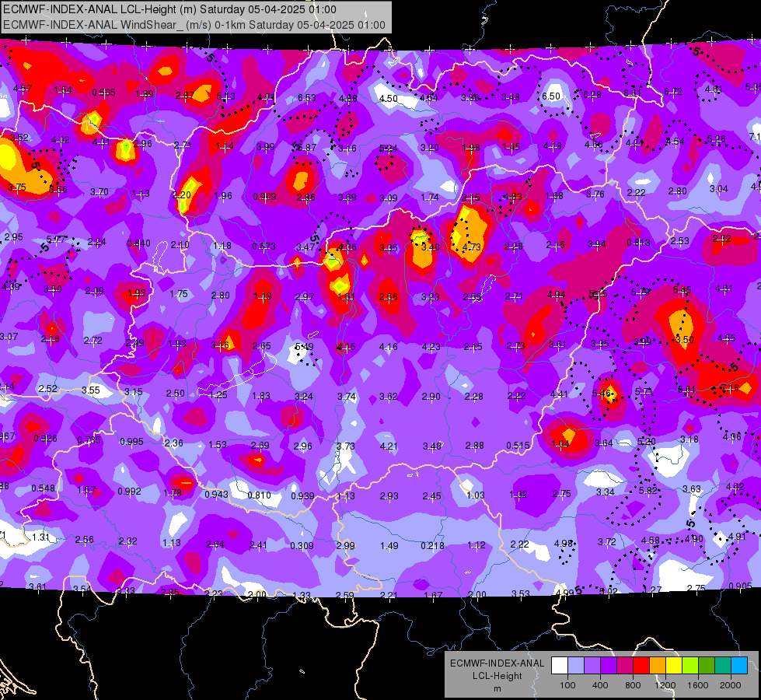Viewport: 761px width, 700px height.
Task: Click the wind shear value 6.53
Action: 307,98
